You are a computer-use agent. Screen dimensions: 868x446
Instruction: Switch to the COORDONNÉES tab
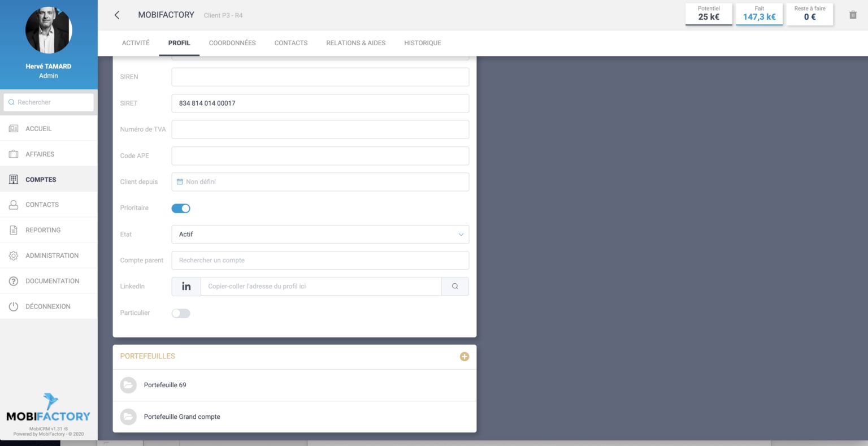click(232, 43)
